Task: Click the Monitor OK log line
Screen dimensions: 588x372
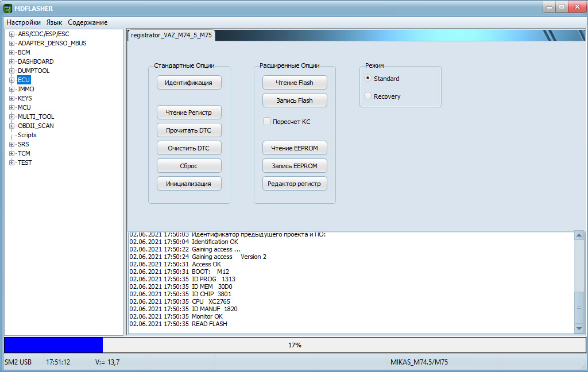Action: [x=176, y=316]
